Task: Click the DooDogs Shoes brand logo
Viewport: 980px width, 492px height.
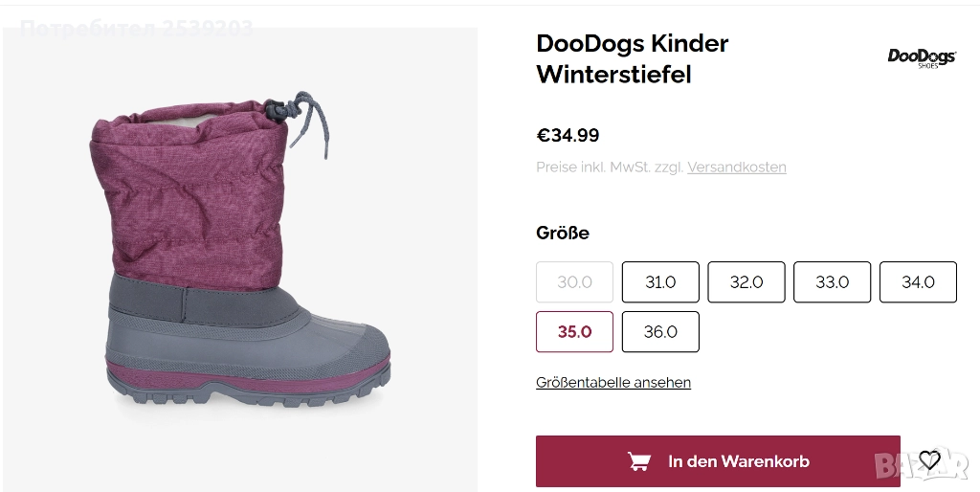Action: (x=921, y=58)
